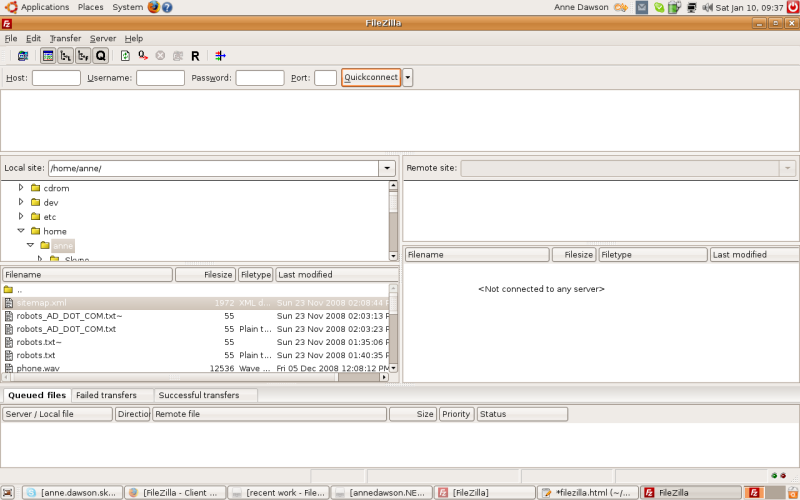Viewport: 800px width, 500px height.
Task: Select the cdrom folder in tree
Action: pyautogui.click(x=56, y=188)
